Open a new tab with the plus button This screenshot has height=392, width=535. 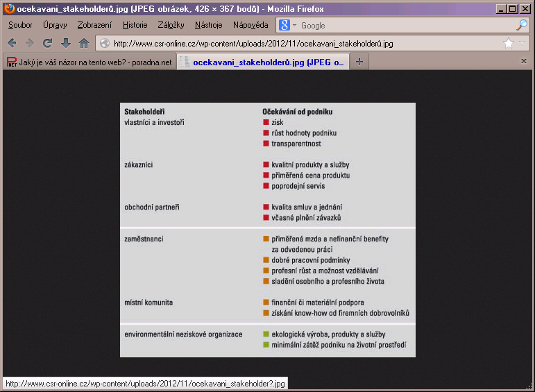[x=359, y=62]
